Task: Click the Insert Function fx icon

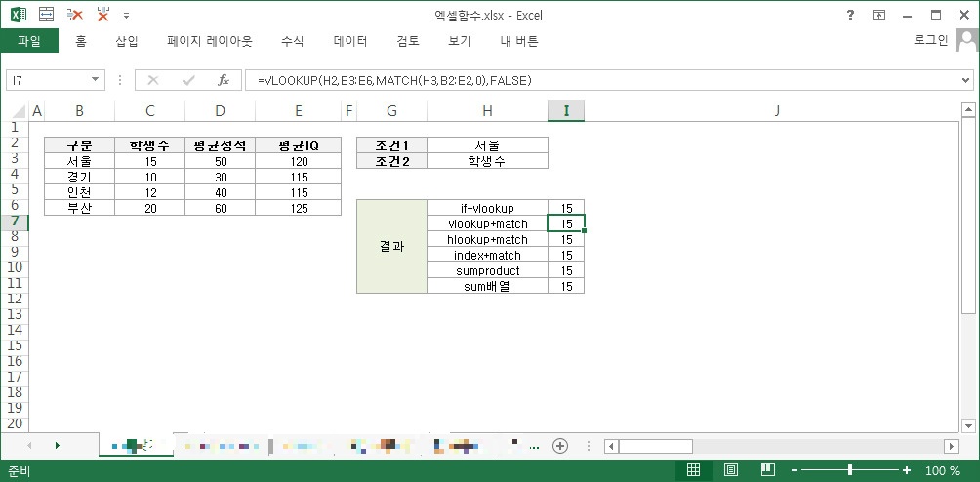Action: tap(224, 80)
